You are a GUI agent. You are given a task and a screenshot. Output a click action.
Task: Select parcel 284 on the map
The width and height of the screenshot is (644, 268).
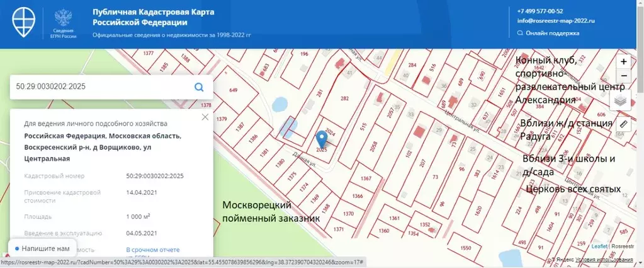tap(412, 65)
